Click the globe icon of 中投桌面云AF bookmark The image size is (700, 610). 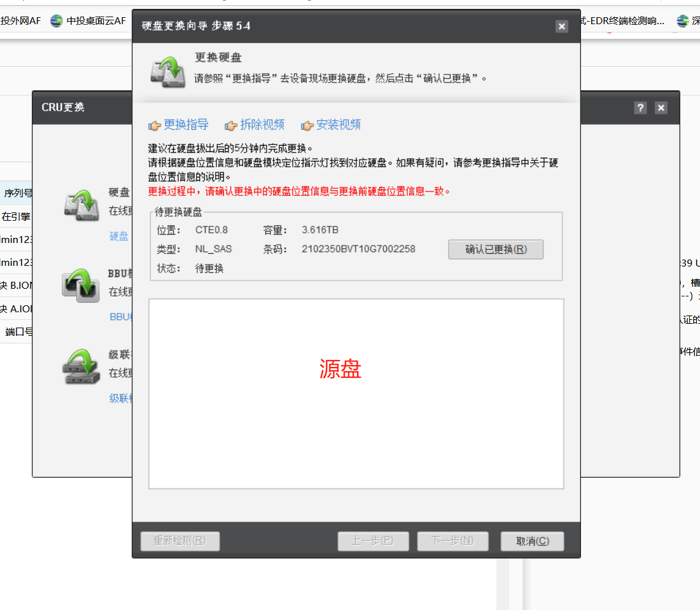coord(56,21)
